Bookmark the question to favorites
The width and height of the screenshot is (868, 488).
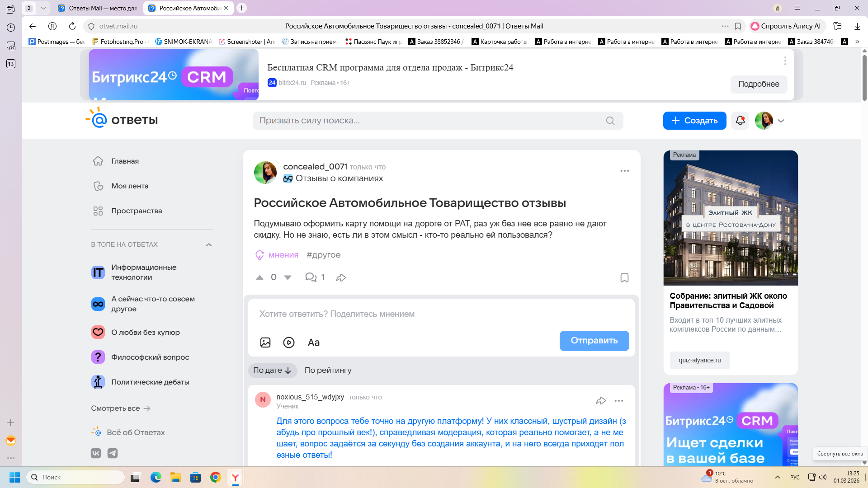pos(624,277)
